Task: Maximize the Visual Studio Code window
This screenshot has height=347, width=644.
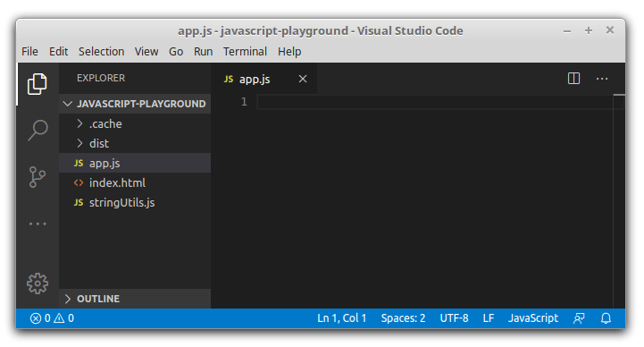Action: pyautogui.click(x=589, y=30)
